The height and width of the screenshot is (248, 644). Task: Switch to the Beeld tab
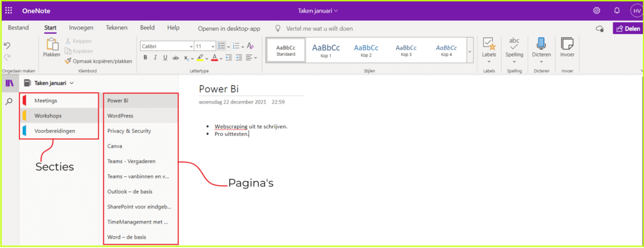[x=147, y=28]
